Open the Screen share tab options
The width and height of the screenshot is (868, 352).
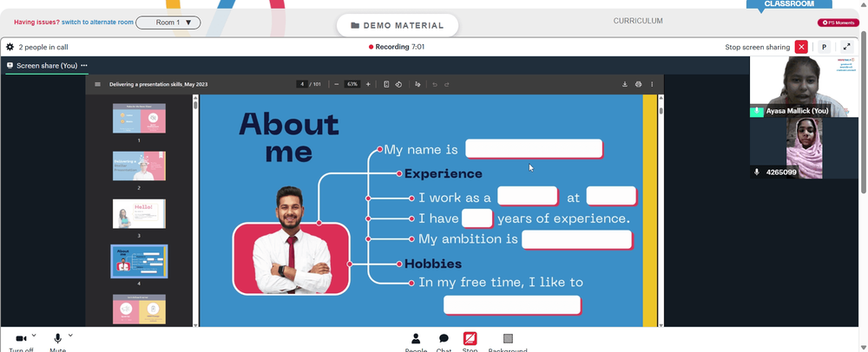[84, 65]
